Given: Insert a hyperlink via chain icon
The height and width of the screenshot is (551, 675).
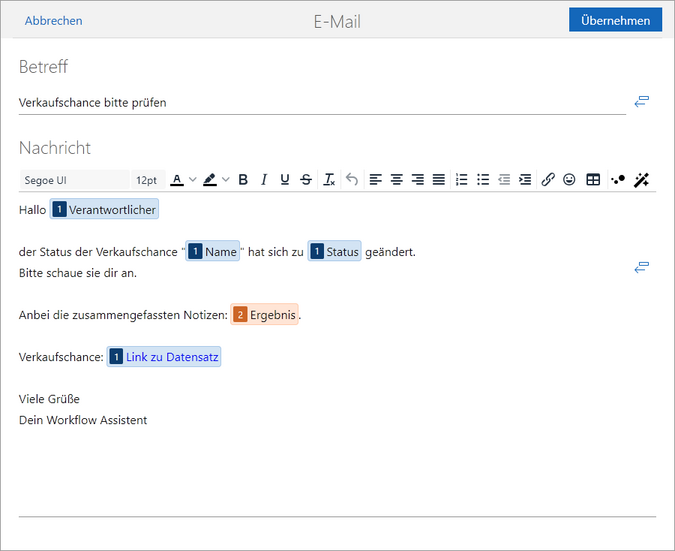Looking at the screenshot, I should click(547, 180).
